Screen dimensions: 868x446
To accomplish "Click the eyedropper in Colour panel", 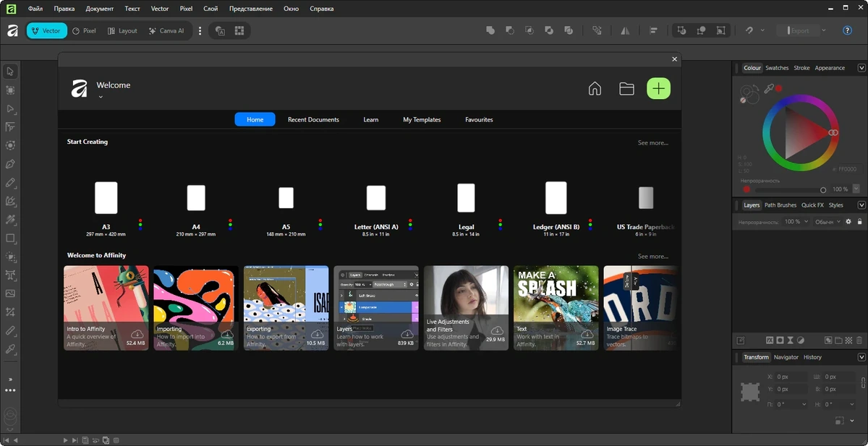I will click(769, 89).
